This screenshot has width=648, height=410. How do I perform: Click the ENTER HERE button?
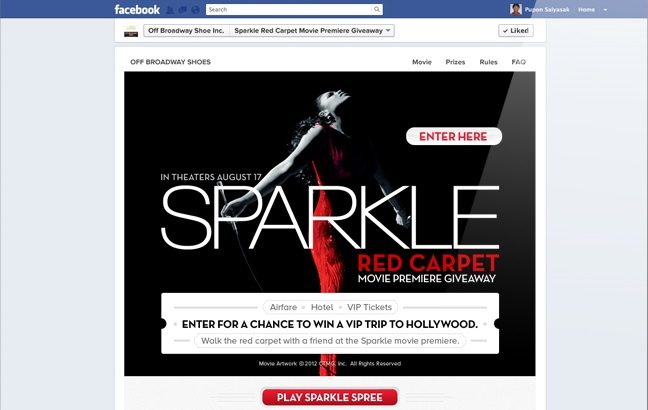coord(454,136)
